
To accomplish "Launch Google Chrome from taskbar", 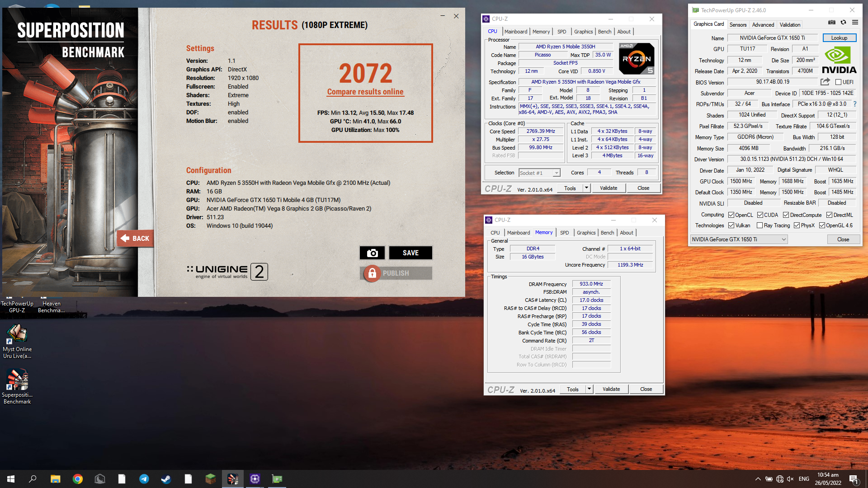I will tap(78, 479).
